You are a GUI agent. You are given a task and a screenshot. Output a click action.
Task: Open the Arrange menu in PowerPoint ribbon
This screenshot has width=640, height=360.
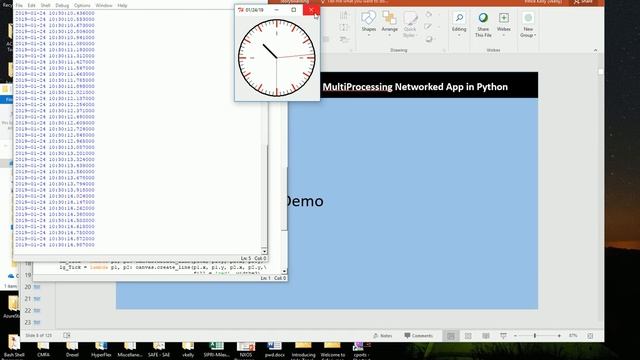pyautogui.click(x=389, y=24)
